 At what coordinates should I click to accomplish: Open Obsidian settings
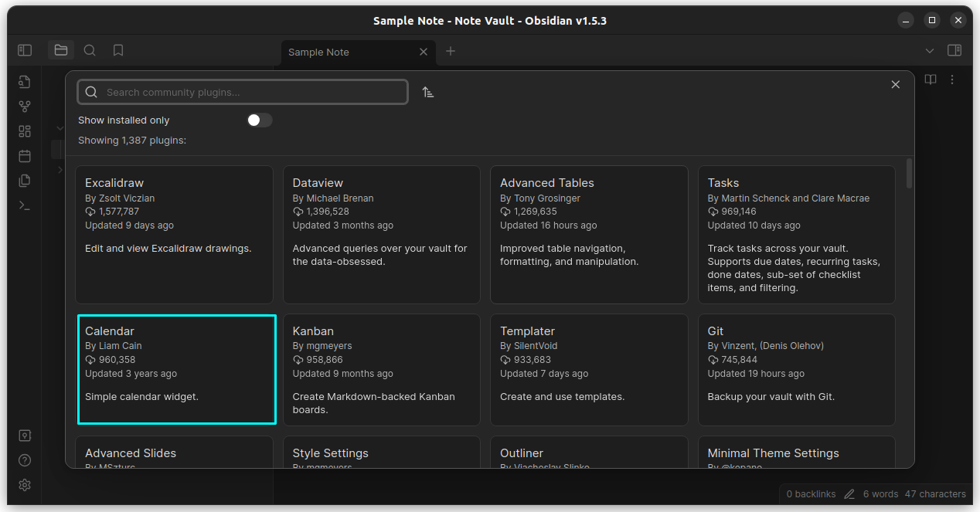[24, 485]
